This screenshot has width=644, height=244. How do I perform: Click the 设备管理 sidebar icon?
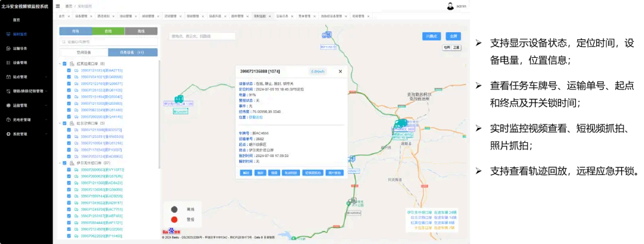coord(8,62)
